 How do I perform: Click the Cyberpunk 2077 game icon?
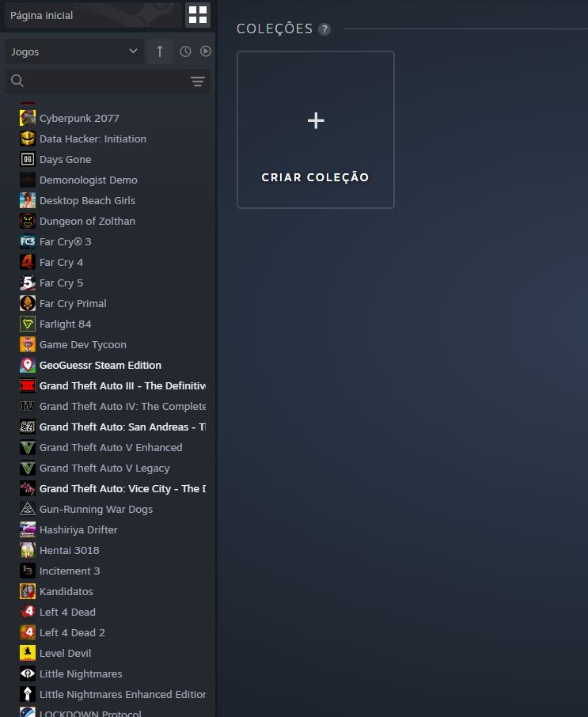click(28, 118)
